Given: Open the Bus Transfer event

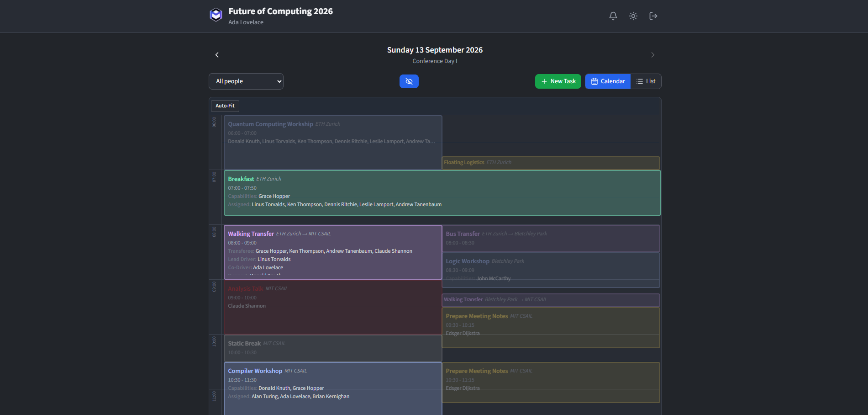Looking at the screenshot, I should 551,238.
